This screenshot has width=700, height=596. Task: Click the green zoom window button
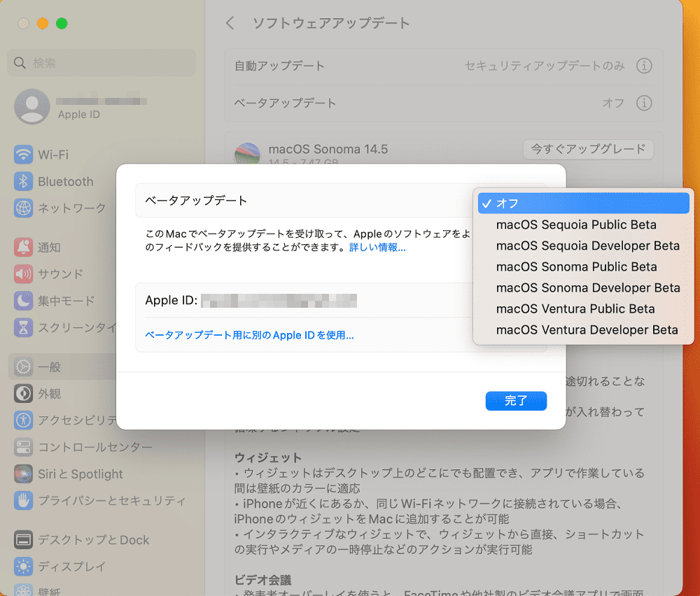click(62, 23)
